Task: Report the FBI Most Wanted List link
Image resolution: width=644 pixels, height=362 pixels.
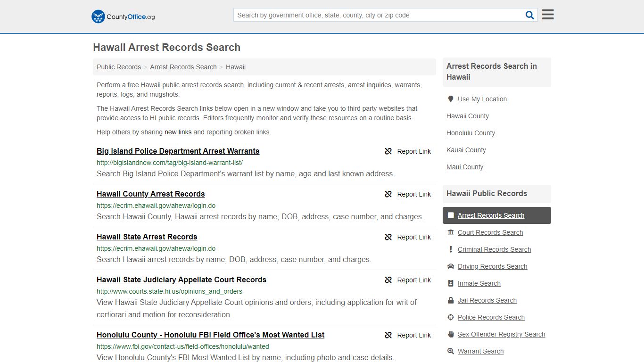Action: click(414, 335)
